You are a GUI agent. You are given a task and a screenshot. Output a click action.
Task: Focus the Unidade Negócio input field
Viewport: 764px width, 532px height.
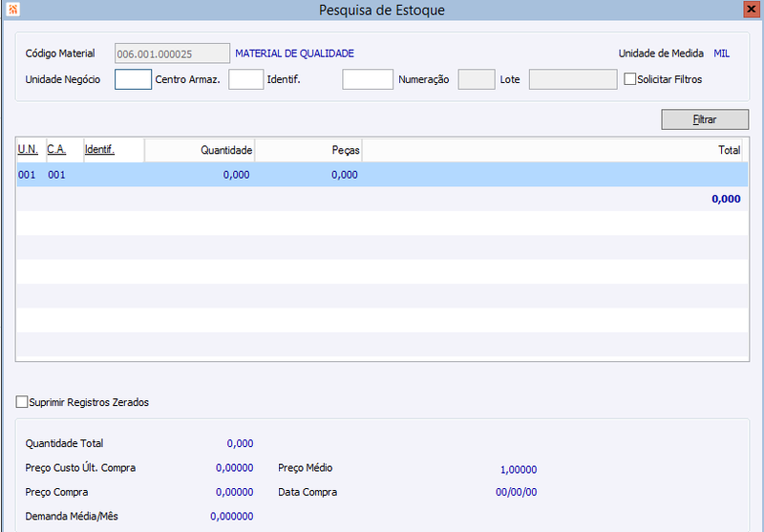tap(133, 79)
